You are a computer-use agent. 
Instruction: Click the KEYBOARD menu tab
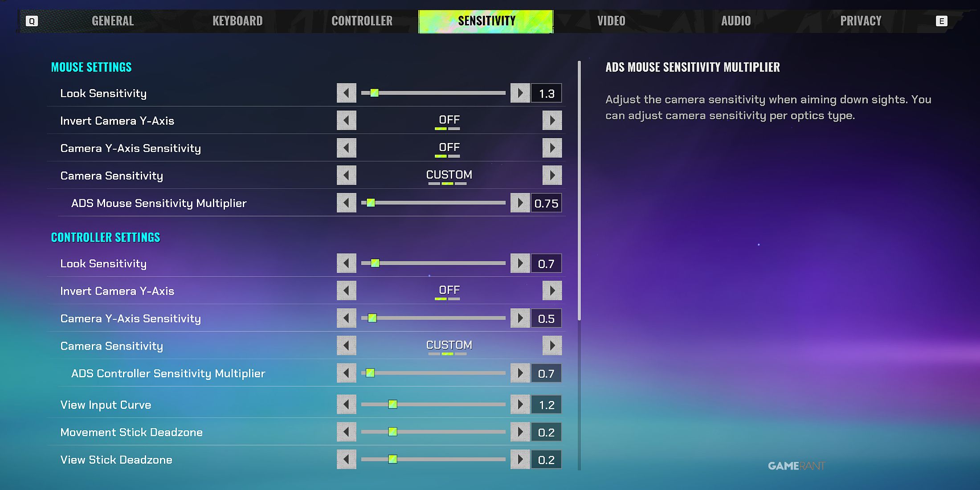click(x=238, y=20)
